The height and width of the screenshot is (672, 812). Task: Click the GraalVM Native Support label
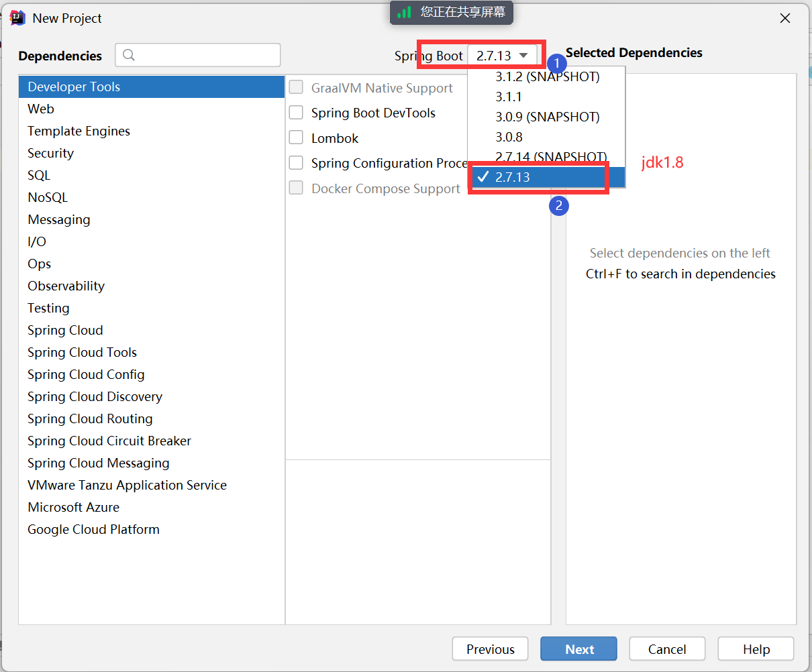point(382,88)
